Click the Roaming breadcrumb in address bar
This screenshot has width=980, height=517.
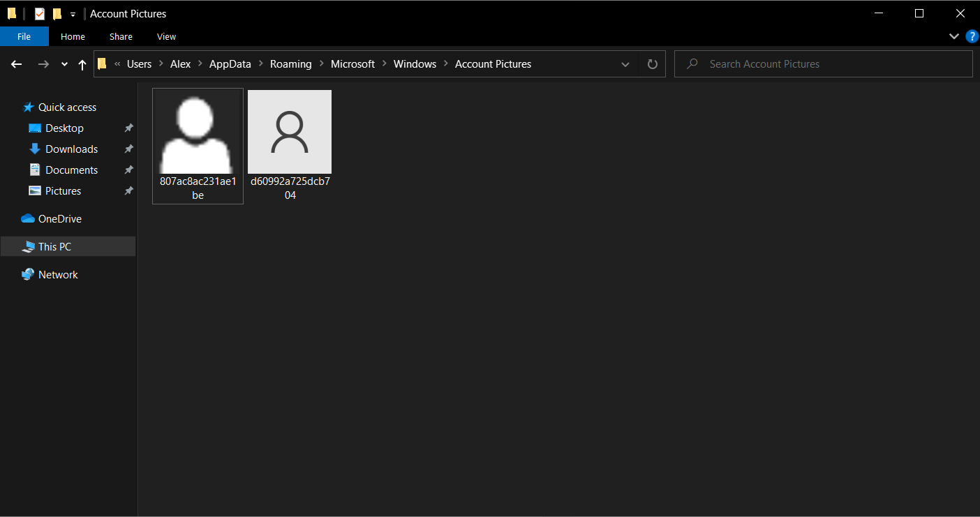pyautogui.click(x=291, y=64)
